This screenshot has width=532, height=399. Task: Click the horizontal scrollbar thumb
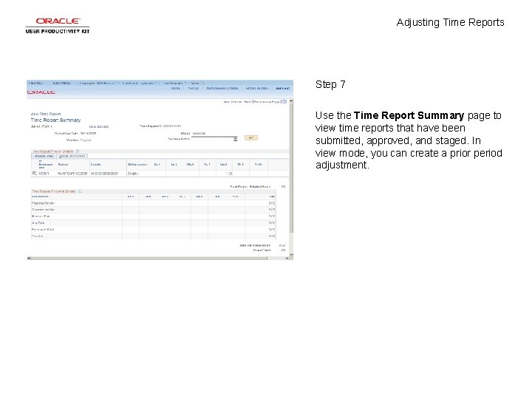149,258
